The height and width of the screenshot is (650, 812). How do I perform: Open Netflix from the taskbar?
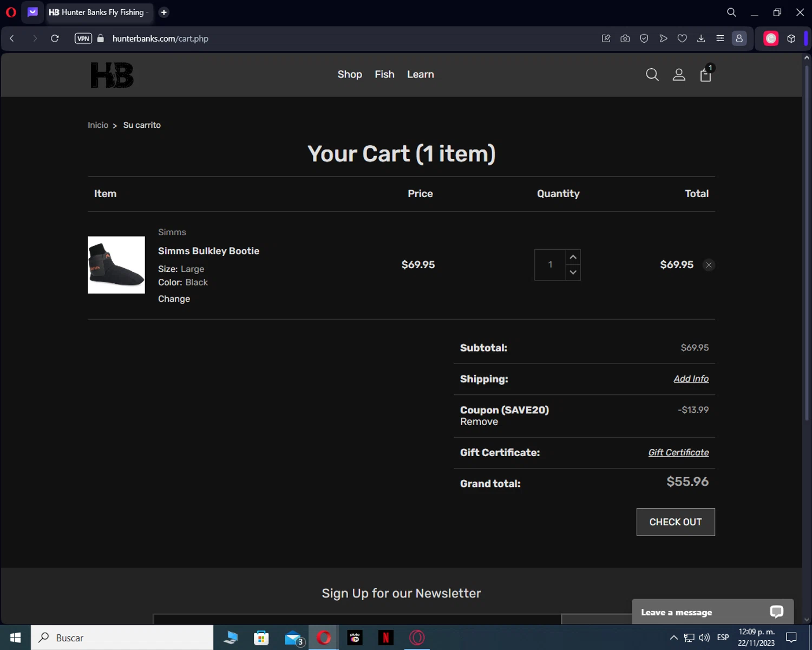click(x=386, y=638)
